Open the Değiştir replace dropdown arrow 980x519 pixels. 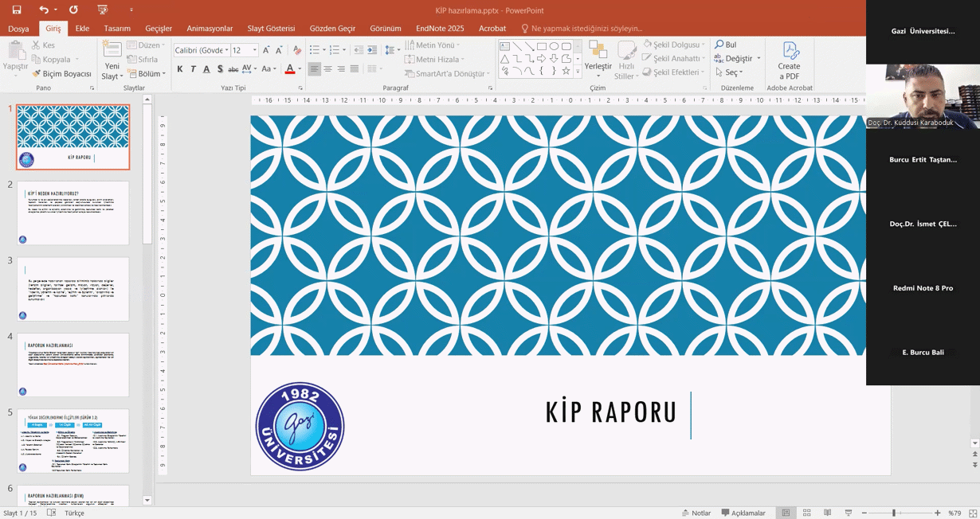[x=759, y=59]
